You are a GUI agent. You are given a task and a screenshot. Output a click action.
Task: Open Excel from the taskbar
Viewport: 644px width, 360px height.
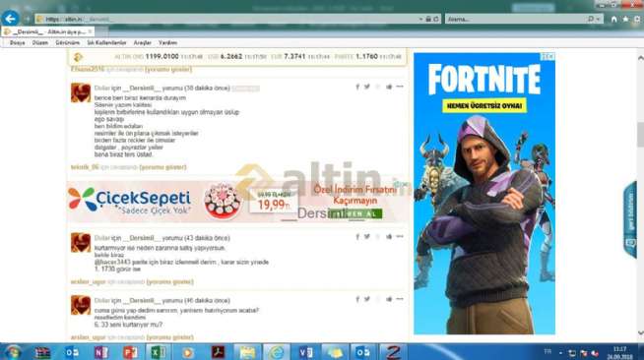158,352
